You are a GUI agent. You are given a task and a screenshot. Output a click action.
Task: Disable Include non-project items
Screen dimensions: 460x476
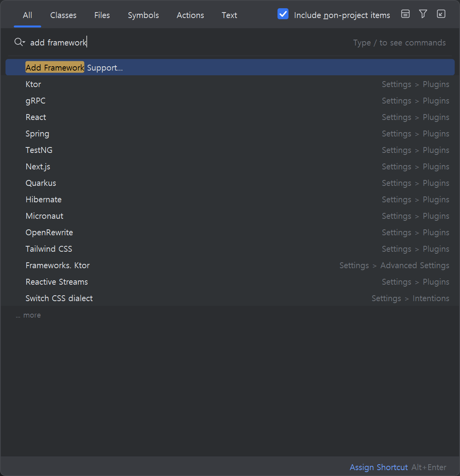283,14
